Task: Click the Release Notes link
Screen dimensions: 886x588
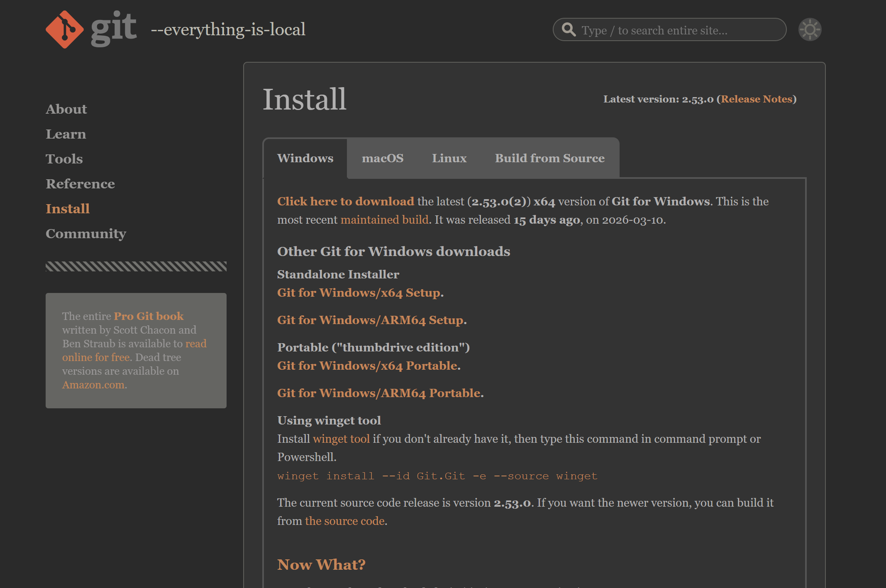Action: [757, 99]
